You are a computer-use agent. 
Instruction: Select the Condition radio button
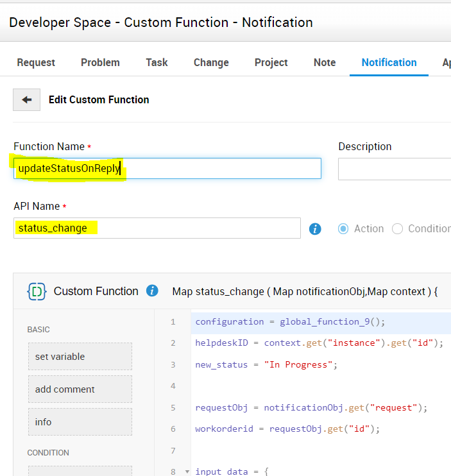pos(398,228)
